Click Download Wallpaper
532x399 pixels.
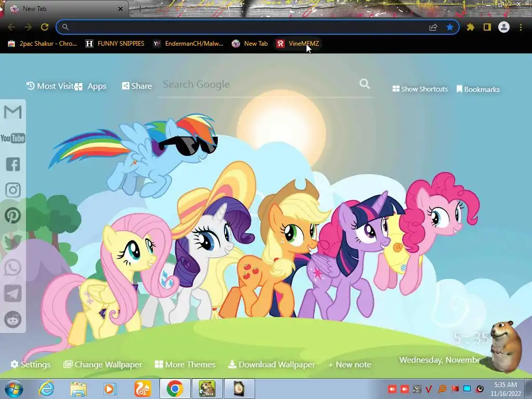pyautogui.click(x=271, y=364)
